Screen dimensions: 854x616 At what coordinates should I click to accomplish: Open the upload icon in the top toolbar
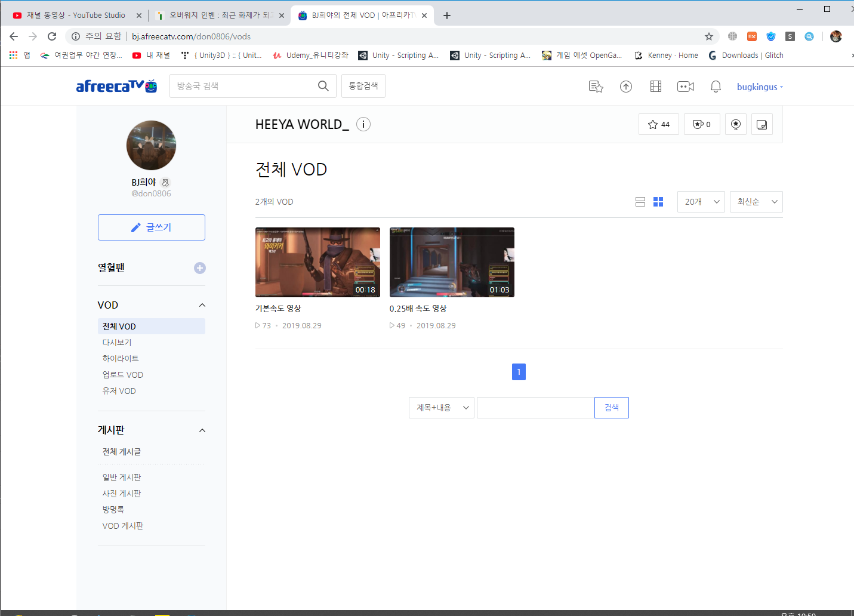pos(625,86)
